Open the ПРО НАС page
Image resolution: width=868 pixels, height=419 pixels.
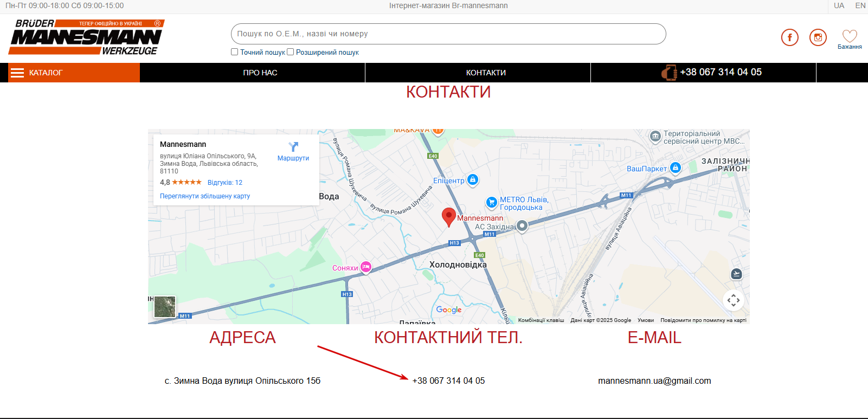[260, 73]
